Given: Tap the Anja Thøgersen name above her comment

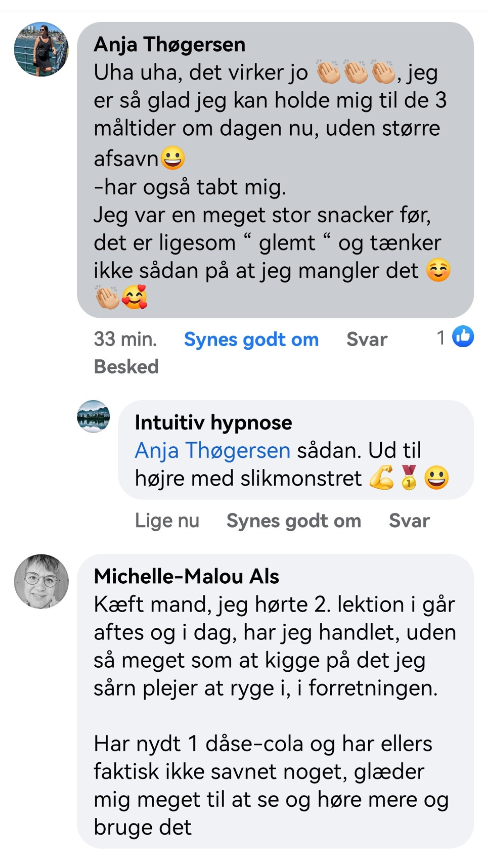Looking at the screenshot, I should tap(169, 44).
